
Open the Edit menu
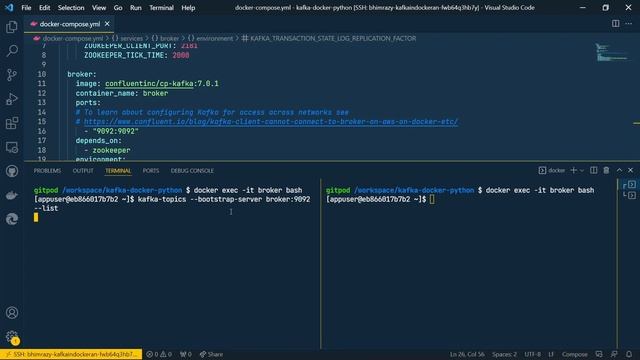tap(44, 8)
